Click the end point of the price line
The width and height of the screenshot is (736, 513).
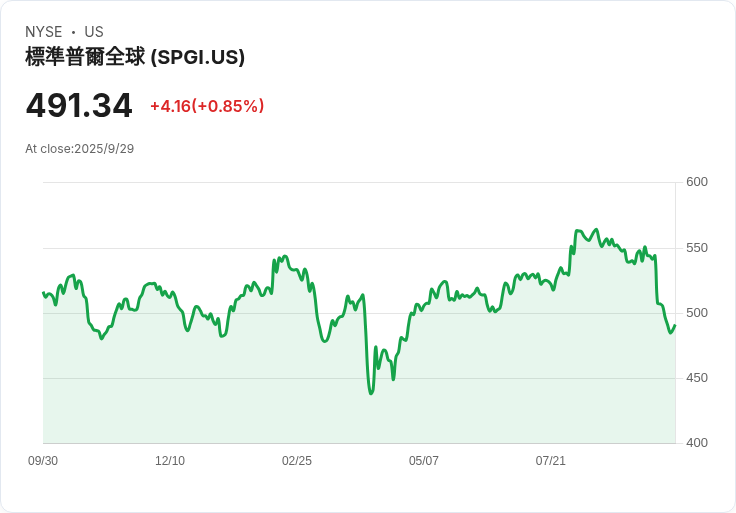tap(675, 325)
